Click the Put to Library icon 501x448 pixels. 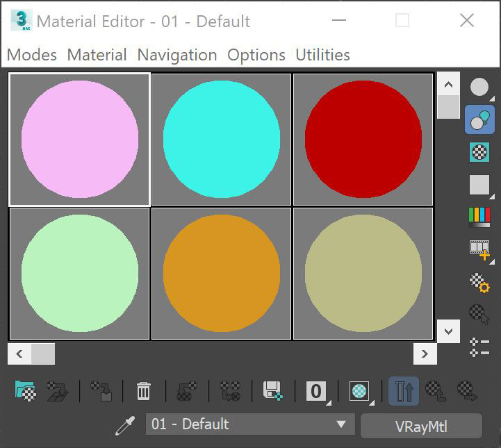272,391
